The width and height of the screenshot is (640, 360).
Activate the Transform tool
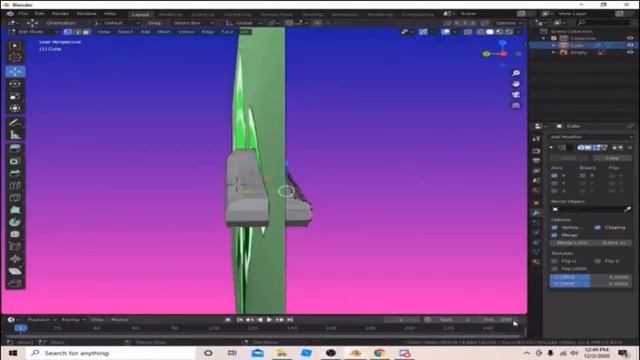pos(15,109)
